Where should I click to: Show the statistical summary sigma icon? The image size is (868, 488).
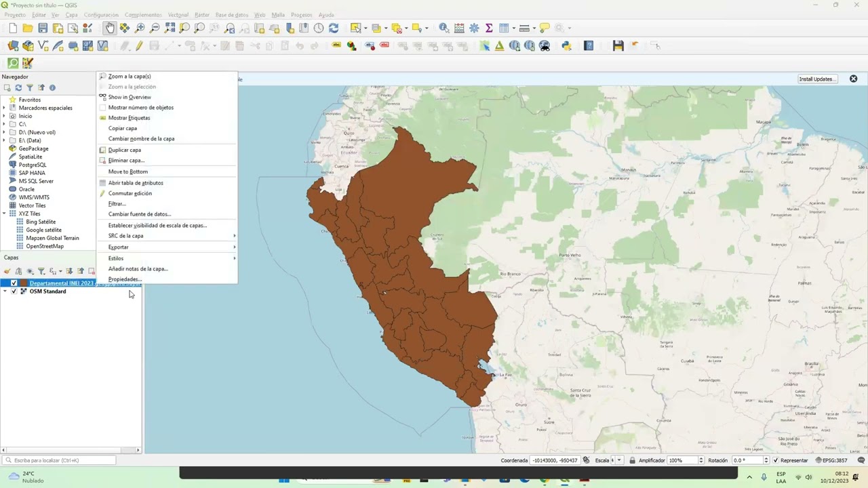coord(489,28)
